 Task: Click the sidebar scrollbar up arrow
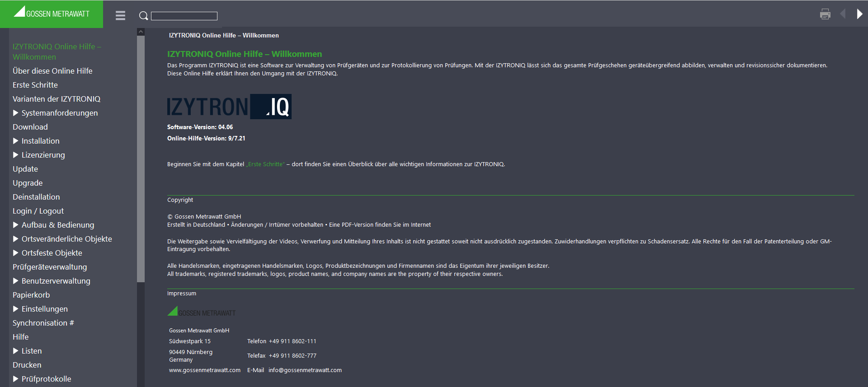coord(141,32)
